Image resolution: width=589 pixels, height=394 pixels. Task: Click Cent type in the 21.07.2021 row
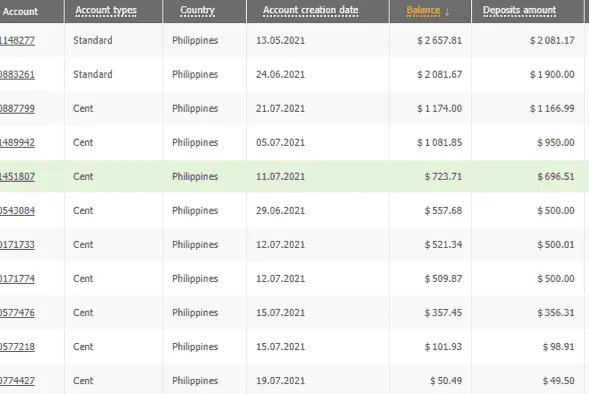pos(83,109)
